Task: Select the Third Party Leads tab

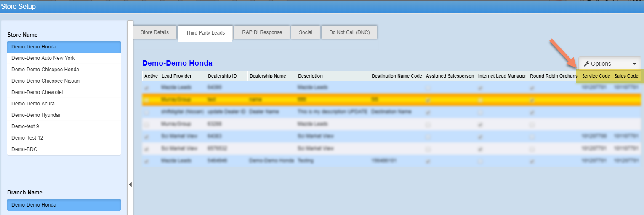Action: [x=205, y=33]
